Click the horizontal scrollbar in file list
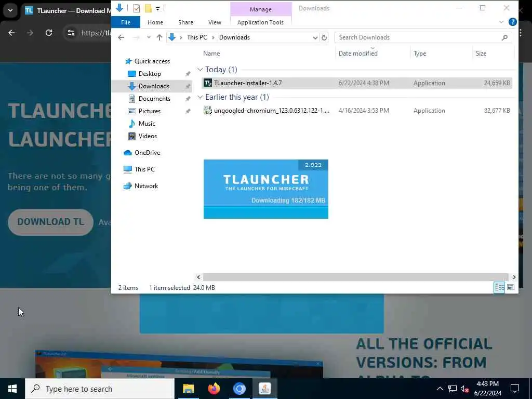Image resolution: width=532 pixels, height=399 pixels. pyautogui.click(x=355, y=277)
